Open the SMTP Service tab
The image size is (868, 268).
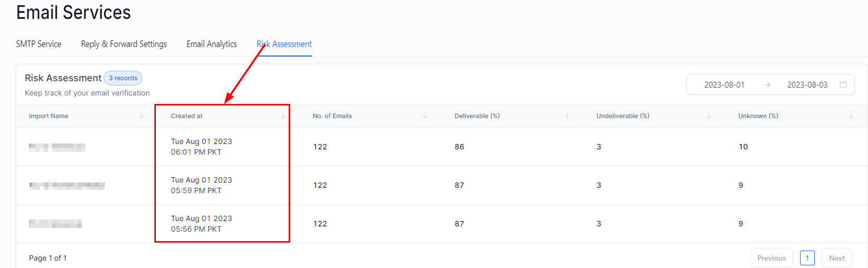(38, 44)
